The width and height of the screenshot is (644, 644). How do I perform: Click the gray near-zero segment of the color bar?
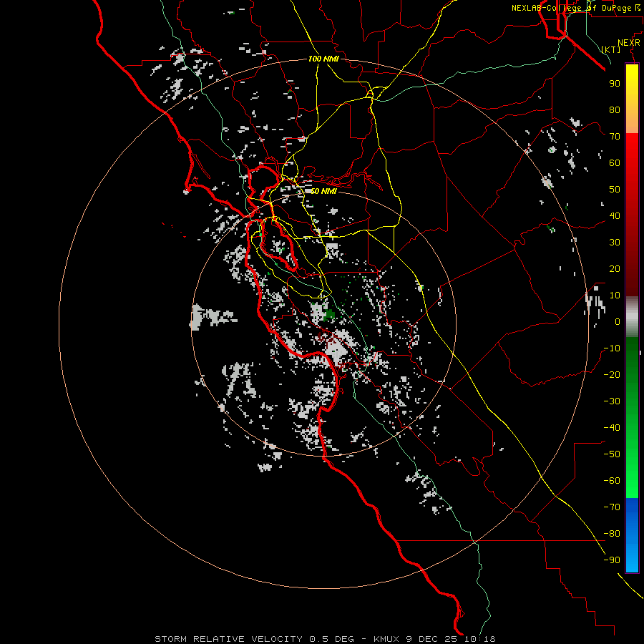pos(632,317)
